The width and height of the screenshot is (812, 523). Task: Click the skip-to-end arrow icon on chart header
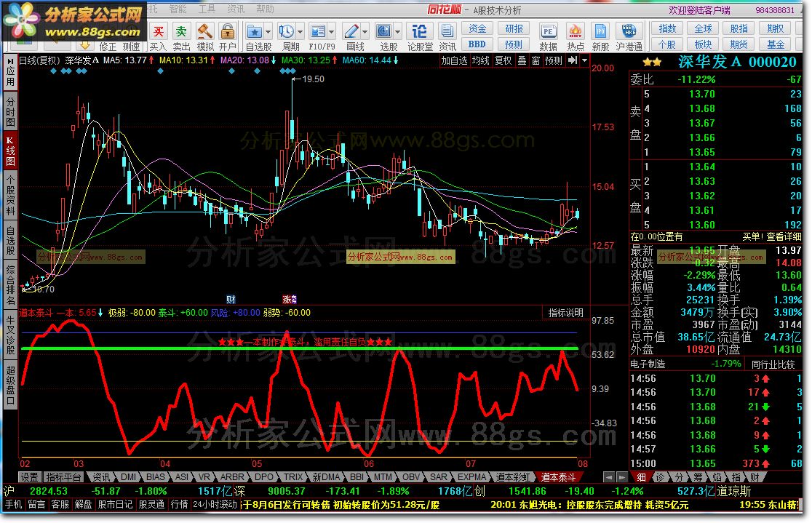[572, 60]
